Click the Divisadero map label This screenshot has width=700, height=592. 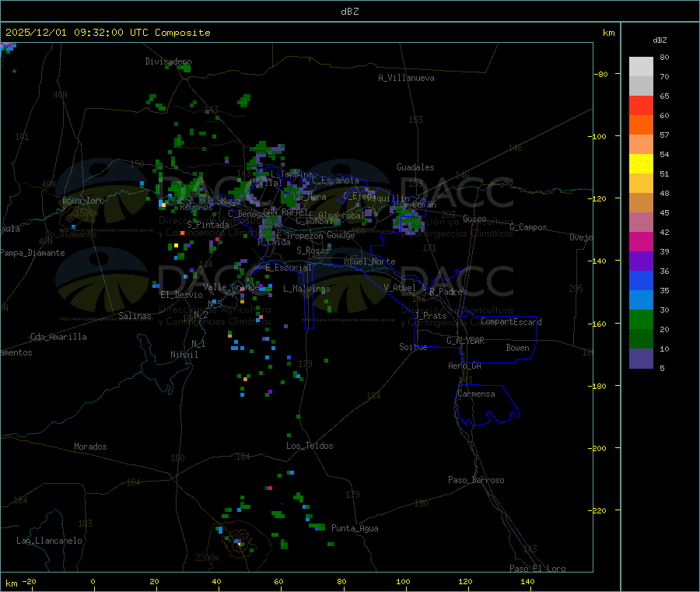168,61
